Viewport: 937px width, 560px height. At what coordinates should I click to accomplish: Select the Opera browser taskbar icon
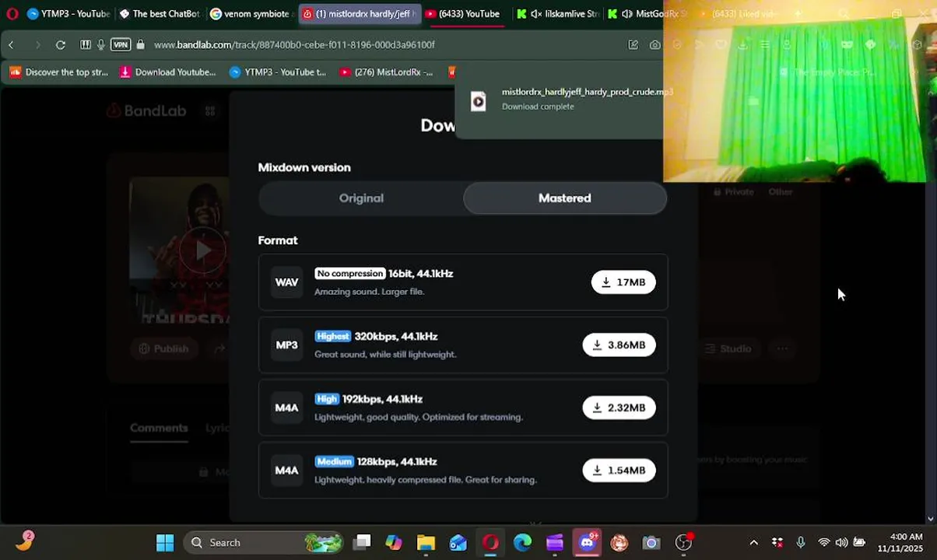point(490,543)
